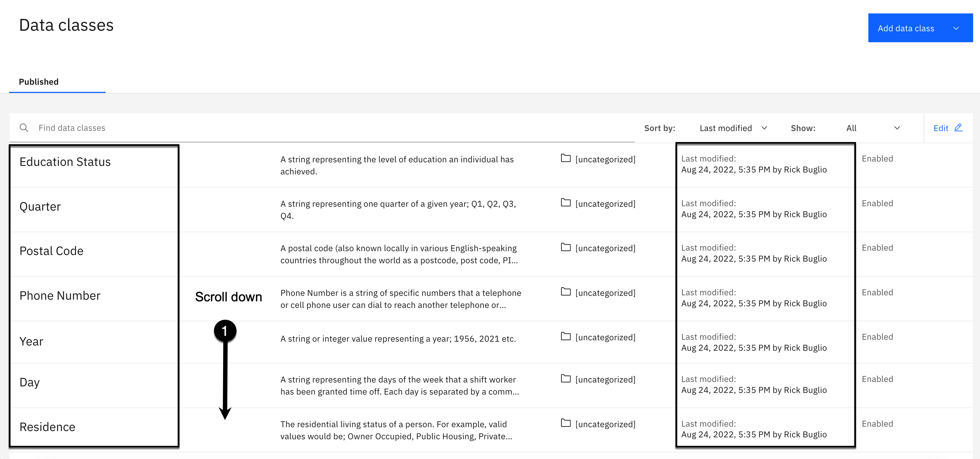This screenshot has height=459, width=980.
Task: Open the Education Status data class
Action: tap(65, 162)
